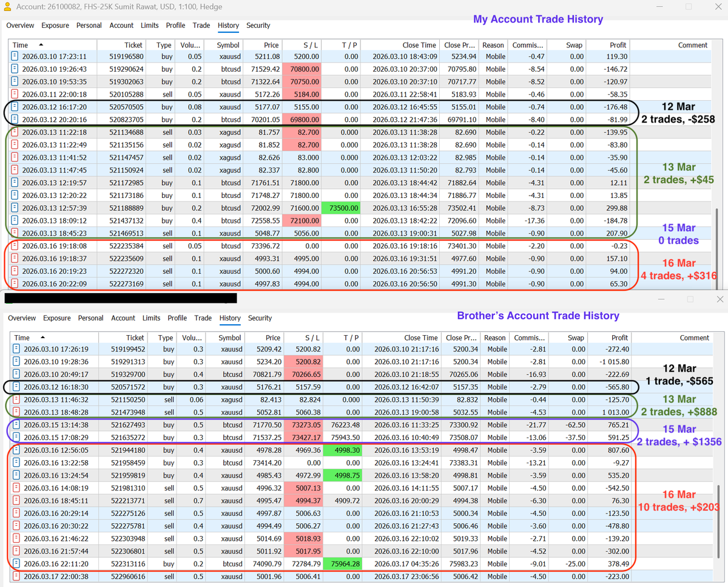This screenshot has width=728, height=587.
Task: Open the Exposure tab in the top window
Action: coord(55,25)
